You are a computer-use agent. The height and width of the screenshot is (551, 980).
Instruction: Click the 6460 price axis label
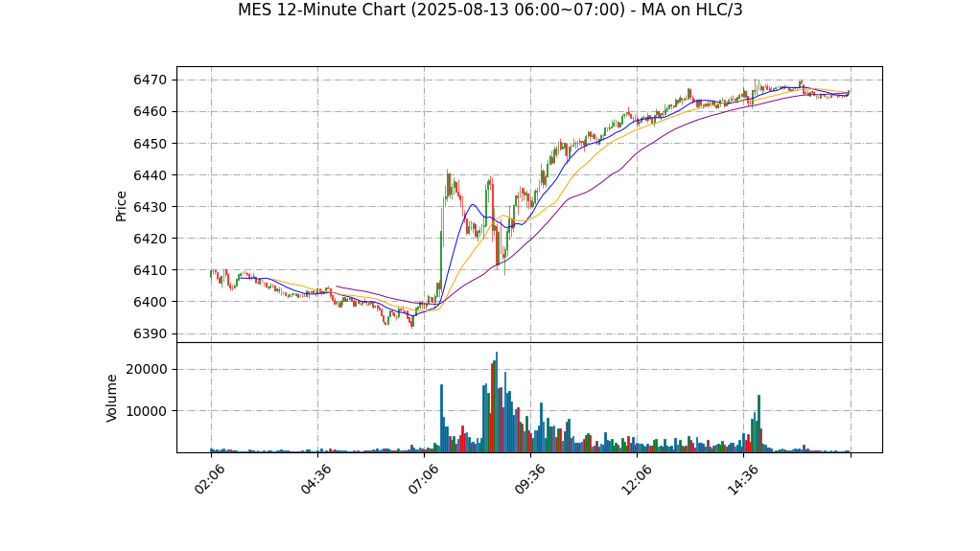(x=150, y=112)
